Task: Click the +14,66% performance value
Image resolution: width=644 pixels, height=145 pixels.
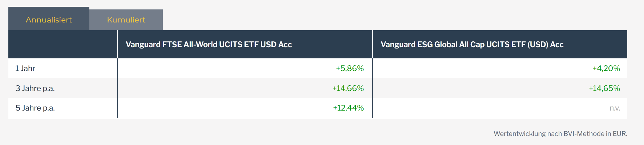Action: [x=348, y=88]
